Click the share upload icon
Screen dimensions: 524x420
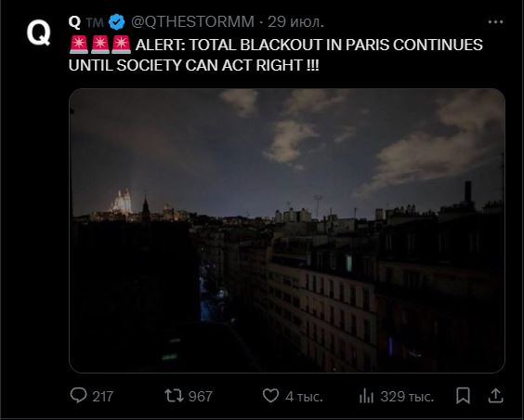495,396
